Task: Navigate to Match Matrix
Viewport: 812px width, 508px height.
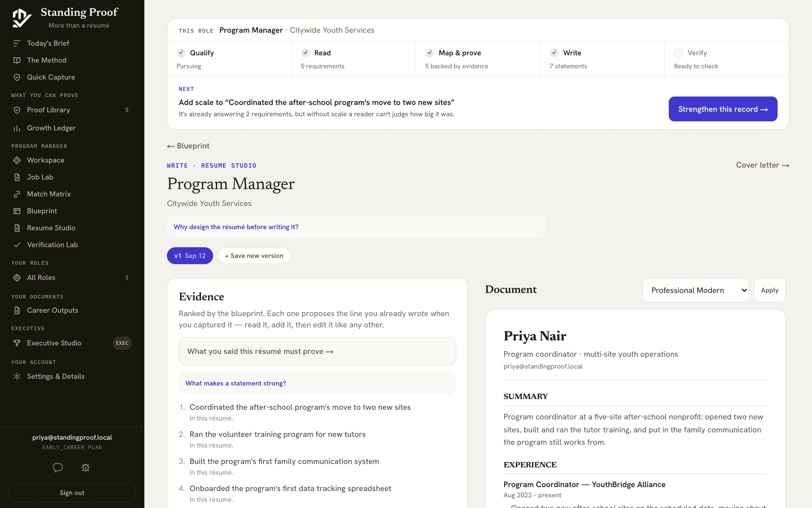Action: pyautogui.click(x=72, y=194)
